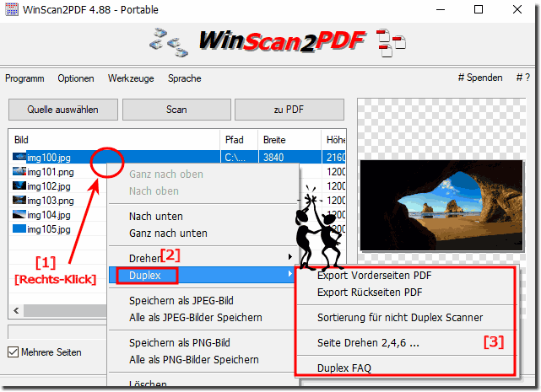Expand the Duplex submenu arrow
Viewport: 541px width, 392px height.
289,274
